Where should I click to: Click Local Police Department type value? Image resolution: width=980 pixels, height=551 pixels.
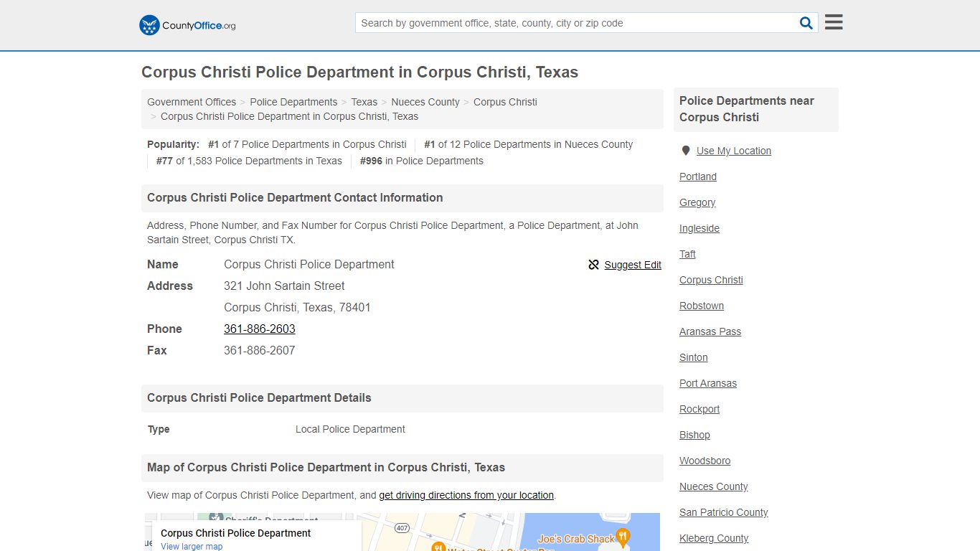pyautogui.click(x=350, y=429)
